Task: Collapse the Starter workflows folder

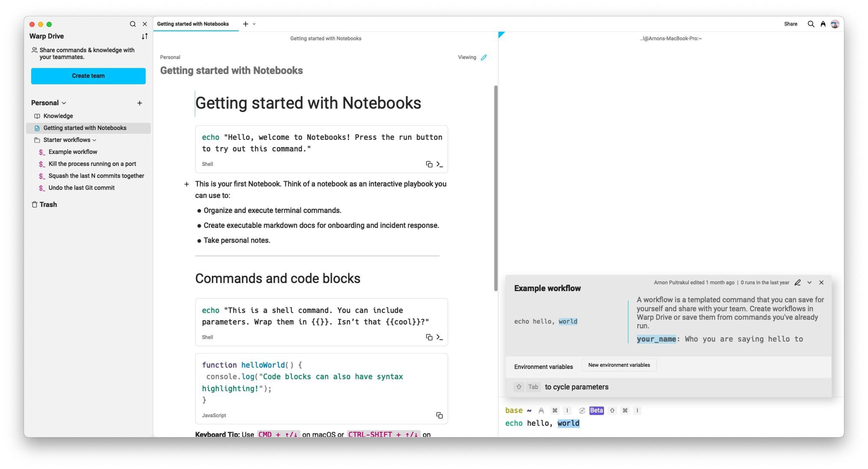Action: [x=94, y=140]
